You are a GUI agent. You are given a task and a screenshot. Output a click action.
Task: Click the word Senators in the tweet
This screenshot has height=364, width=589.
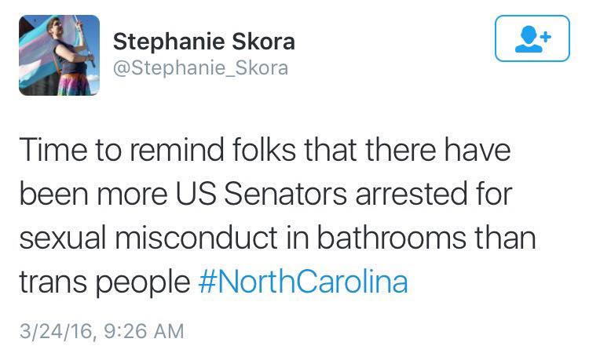click(x=286, y=194)
